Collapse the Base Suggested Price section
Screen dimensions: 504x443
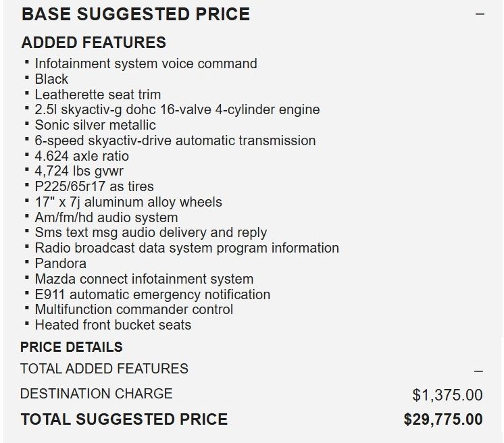click(x=480, y=14)
